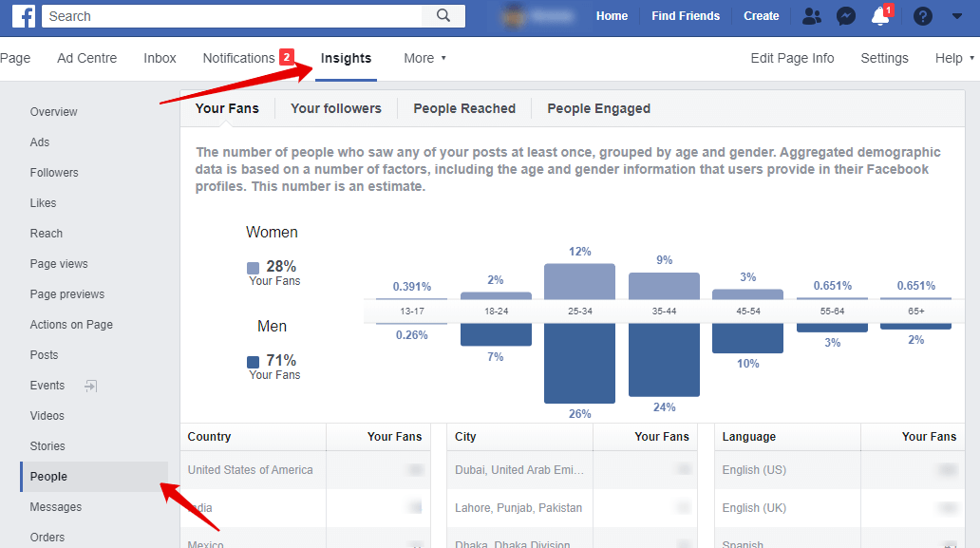Image resolution: width=980 pixels, height=548 pixels.
Task: Click the women 35-44 bar labeled 9%
Action: [664, 286]
